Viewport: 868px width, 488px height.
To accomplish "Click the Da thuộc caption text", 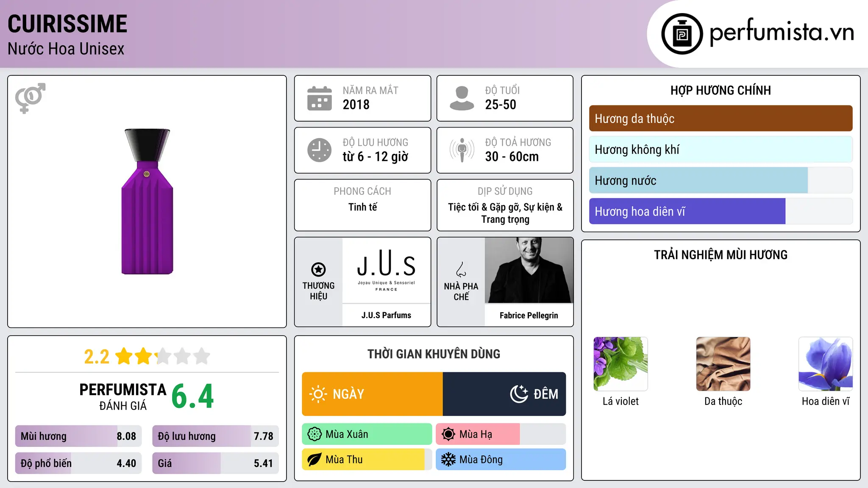I will (723, 401).
